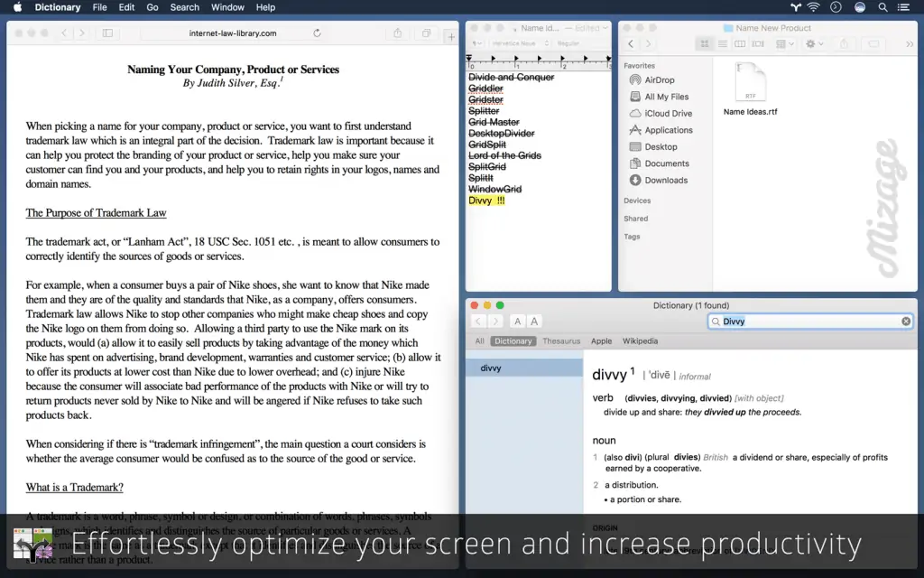This screenshot has width=924, height=578.
Task: Click the struck-through 'Lord of the Grids' line
Action: click(x=504, y=155)
